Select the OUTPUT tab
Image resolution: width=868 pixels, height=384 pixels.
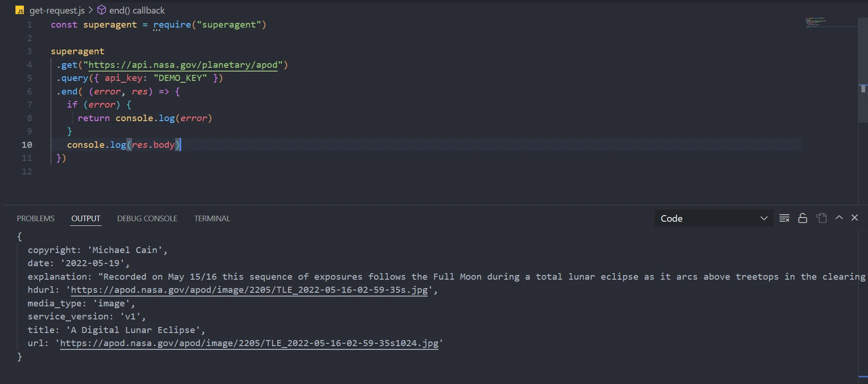[86, 218]
